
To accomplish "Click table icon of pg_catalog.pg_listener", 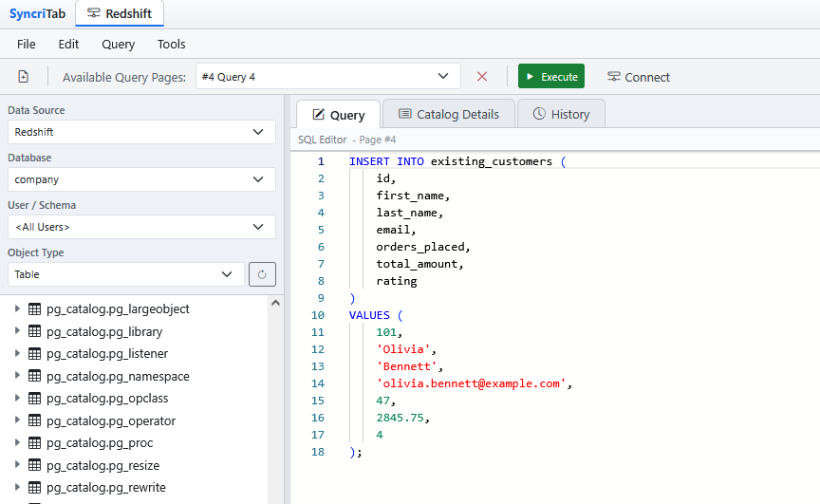I will pyautogui.click(x=34, y=353).
